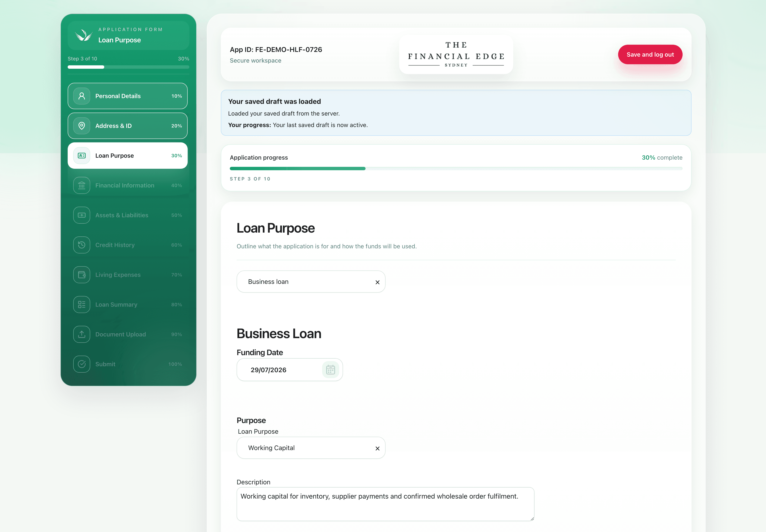Clear the Business loan selection
This screenshot has height=532, width=766.
(x=377, y=282)
